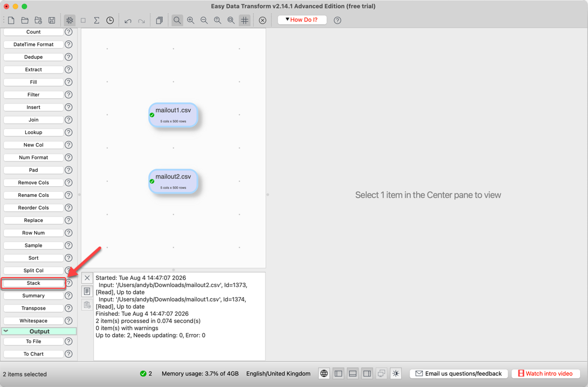
Task: Copy log to clipboard icon
Action: tap(87, 305)
